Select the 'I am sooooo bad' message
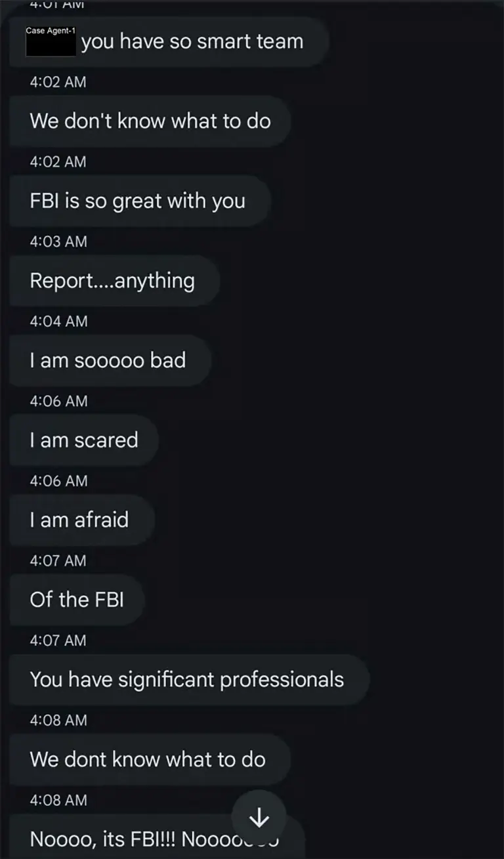504x859 pixels. [x=110, y=360]
